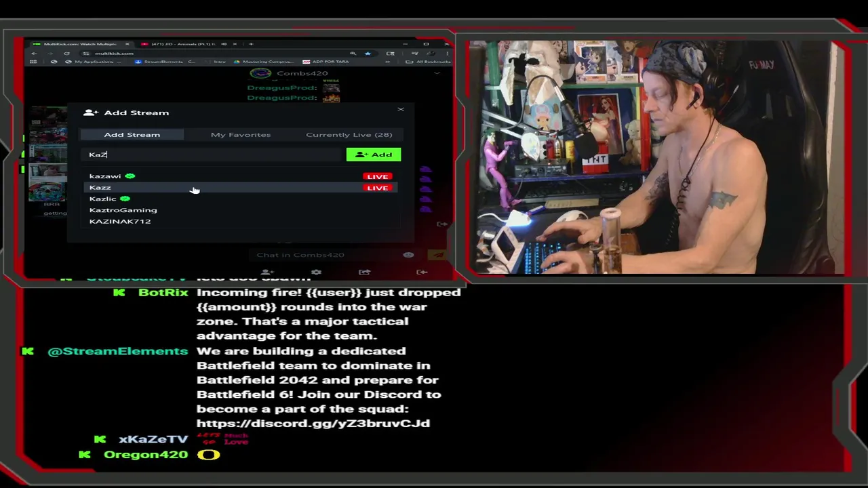Viewport: 868px width, 488px height.
Task: Click add-stream user-plus icon in bottom bar
Action: 267,272
